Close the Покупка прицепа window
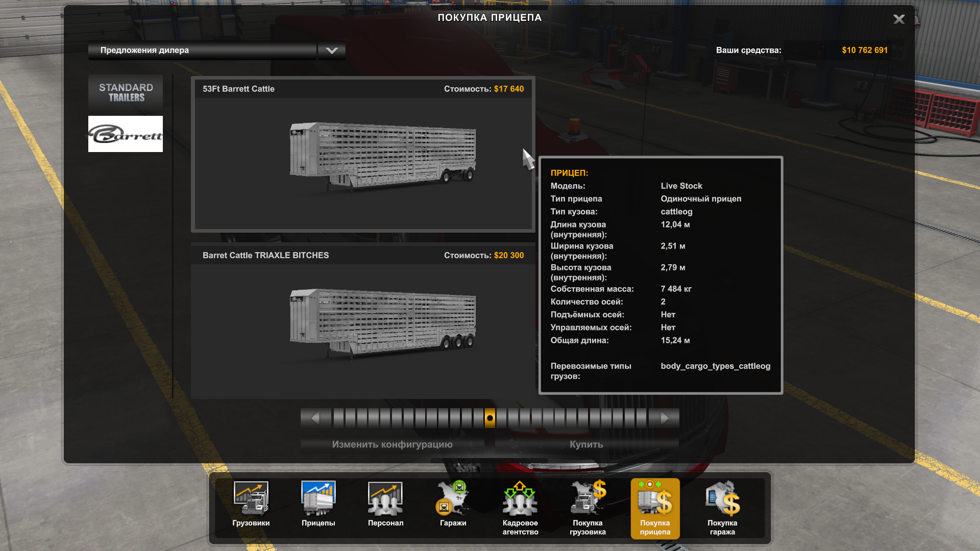The image size is (980, 551). (x=899, y=19)
